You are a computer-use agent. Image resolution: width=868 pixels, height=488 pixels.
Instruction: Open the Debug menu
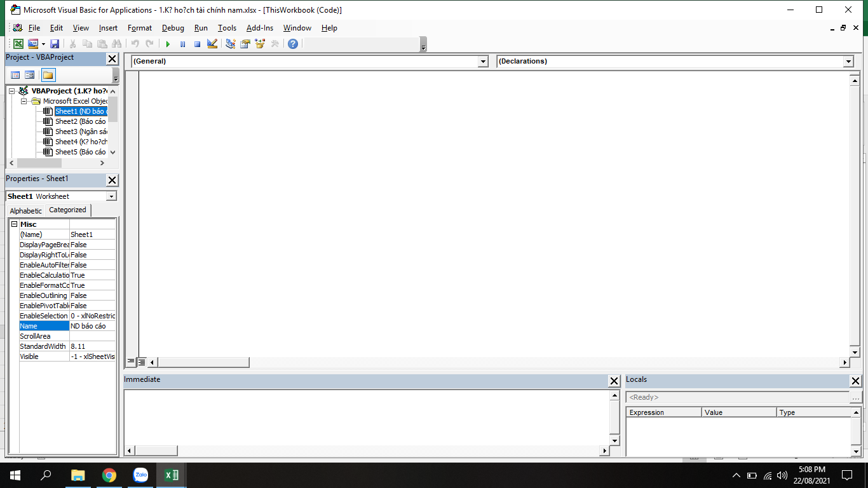[173, 28]
